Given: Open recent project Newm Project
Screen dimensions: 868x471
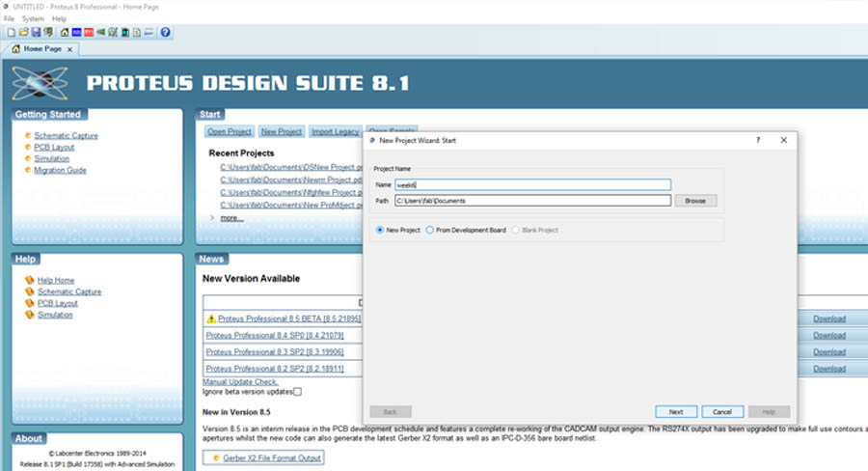Looking at the screenshot, I should [x=291, y=180].
